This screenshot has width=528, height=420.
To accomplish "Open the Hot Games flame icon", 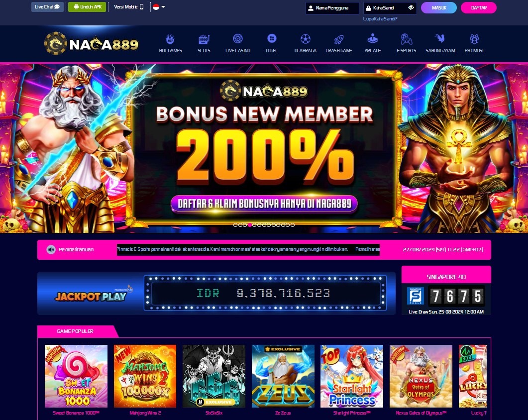I will tap(170, 39).
